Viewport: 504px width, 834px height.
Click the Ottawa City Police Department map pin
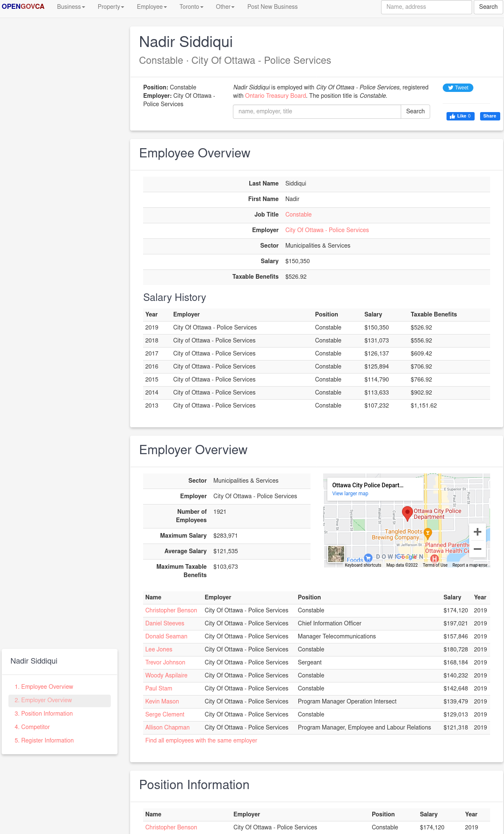(407, 513)
